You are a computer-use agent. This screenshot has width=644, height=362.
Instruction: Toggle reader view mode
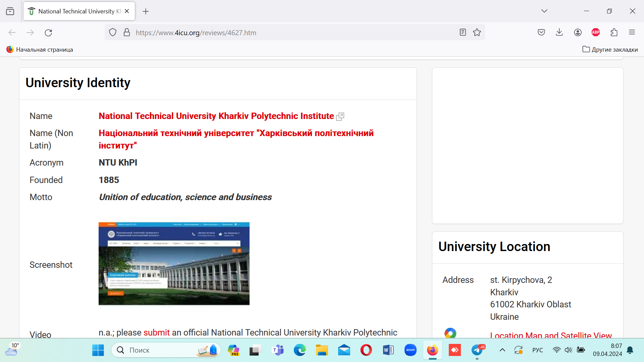tap(463, 33)
